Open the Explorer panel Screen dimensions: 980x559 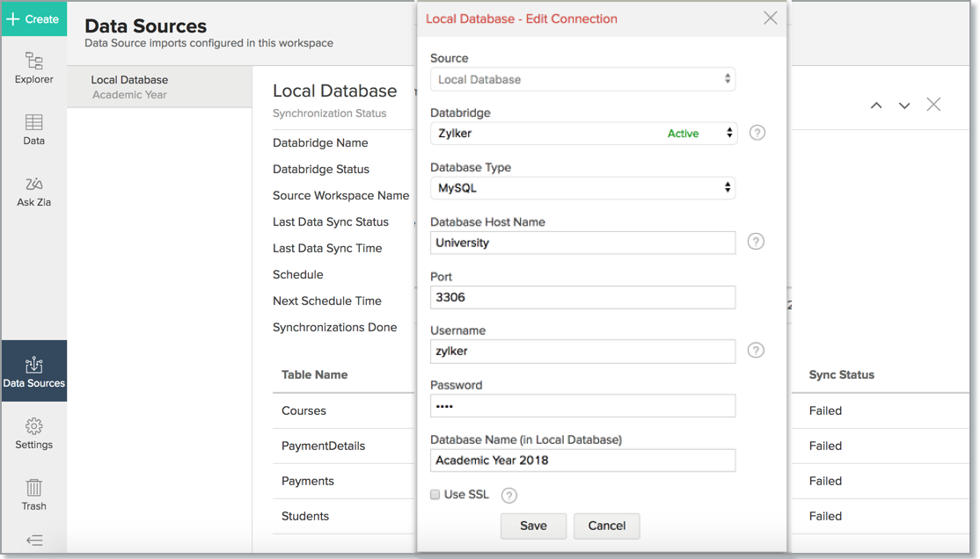tap(33, 69)
